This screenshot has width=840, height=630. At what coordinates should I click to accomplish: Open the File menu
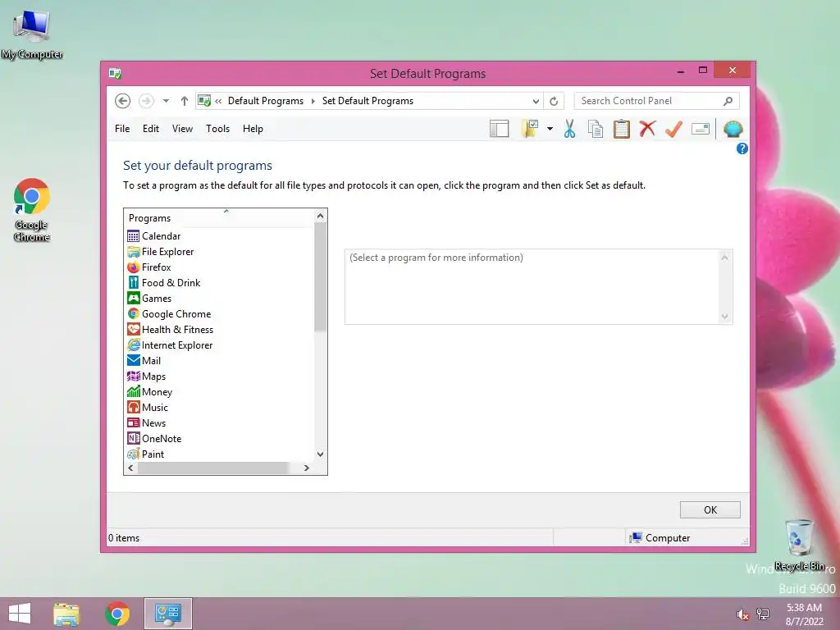(x=122, y=129)
